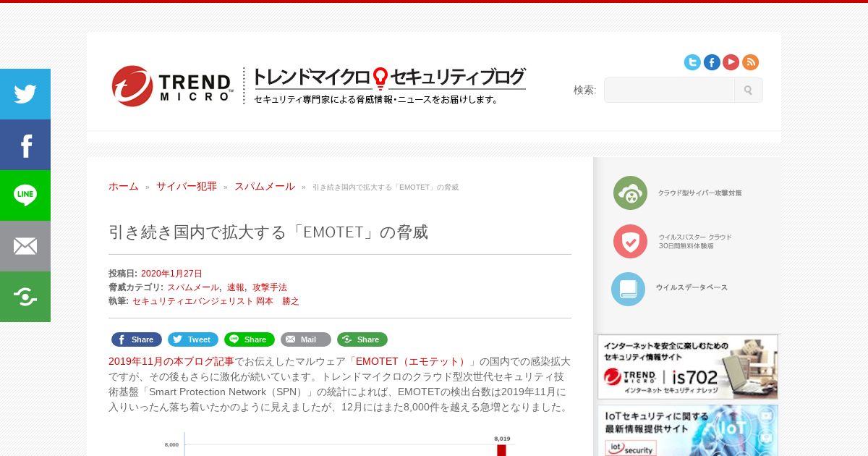Click the inline Tweet button
The height and width of the screenshot is (456, 868).
[193, 339]
